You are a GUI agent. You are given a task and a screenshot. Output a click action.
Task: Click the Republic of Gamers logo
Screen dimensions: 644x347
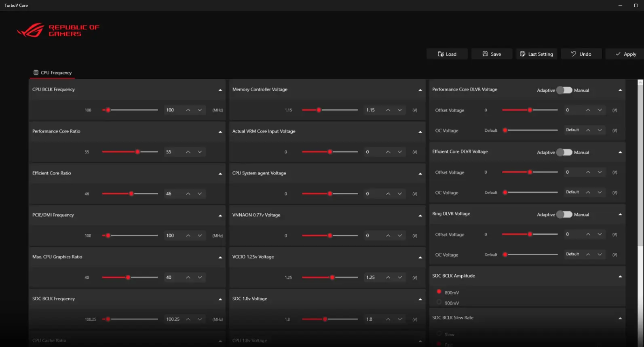click(58, 30)
